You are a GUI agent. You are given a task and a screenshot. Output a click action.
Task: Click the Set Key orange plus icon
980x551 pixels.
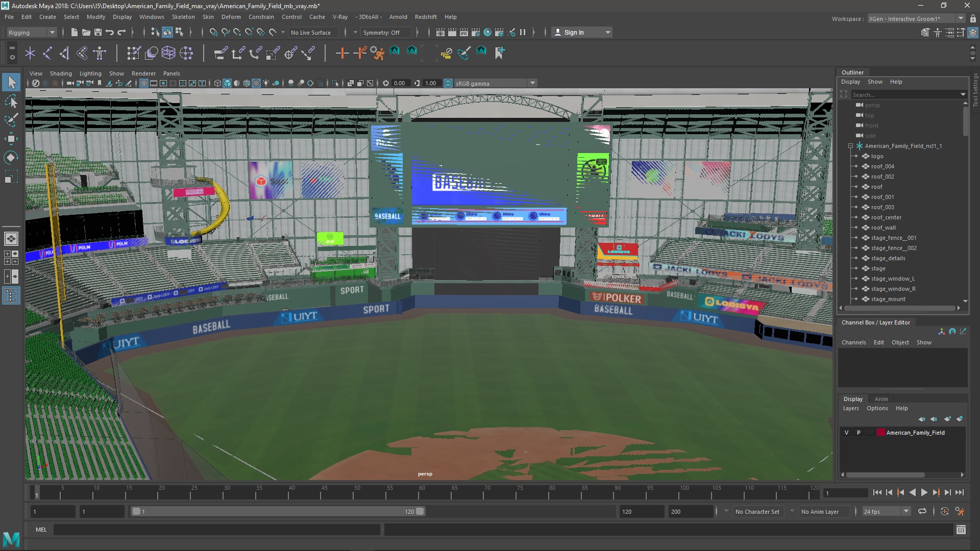click(342, 53)
